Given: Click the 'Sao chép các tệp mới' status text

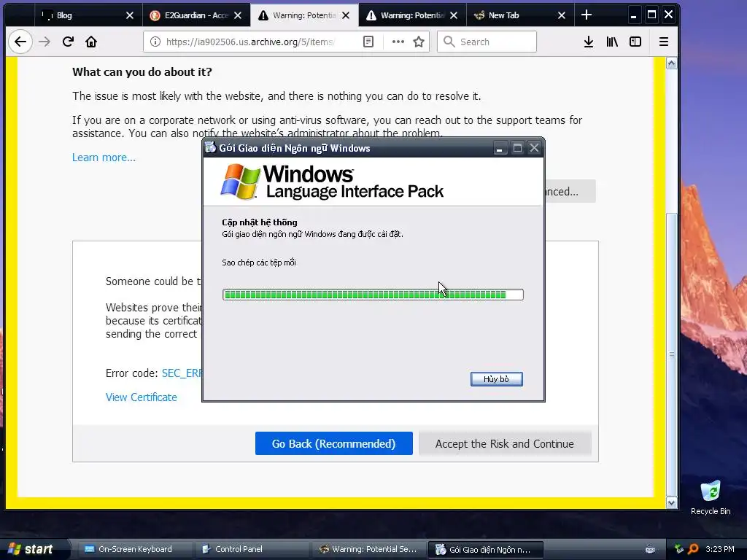Looking at the screenshot, I should (259, 262).
